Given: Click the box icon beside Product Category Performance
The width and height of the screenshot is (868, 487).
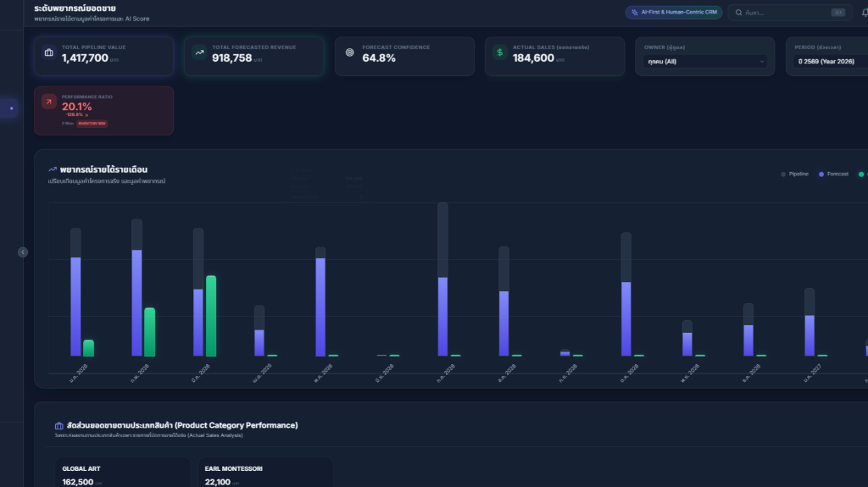Looking at the screenshot, I should [58, 425].
